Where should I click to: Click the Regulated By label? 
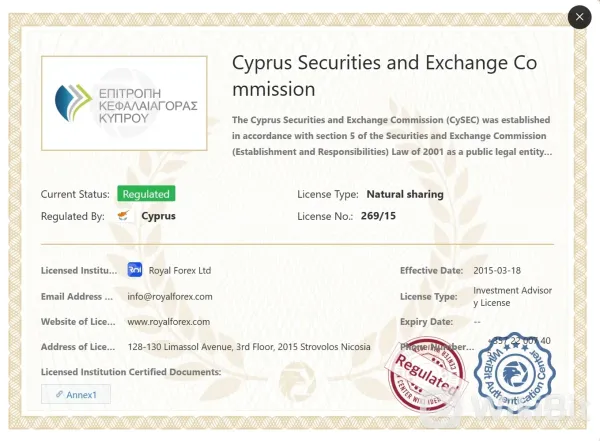point(73,216)
